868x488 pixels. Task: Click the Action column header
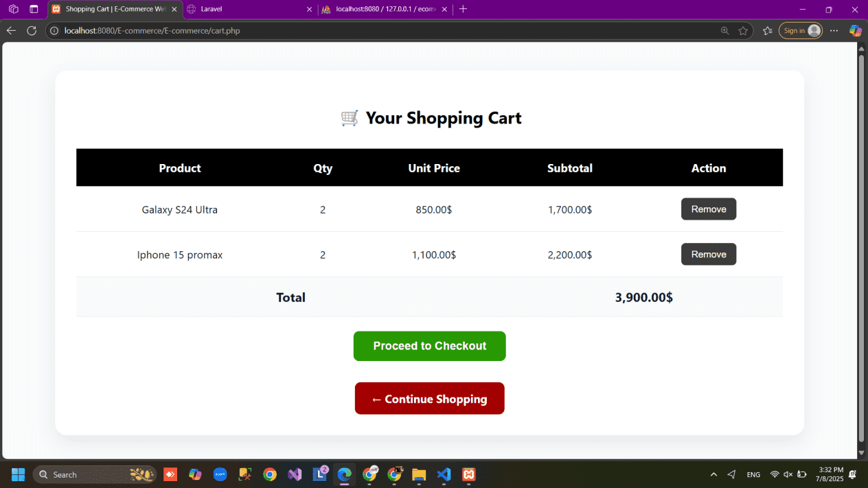point(709,168)
